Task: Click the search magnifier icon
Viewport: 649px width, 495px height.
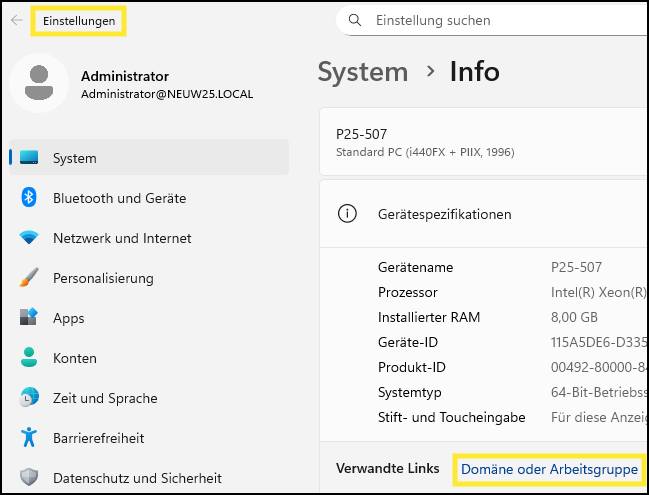Action: (355, 20)
